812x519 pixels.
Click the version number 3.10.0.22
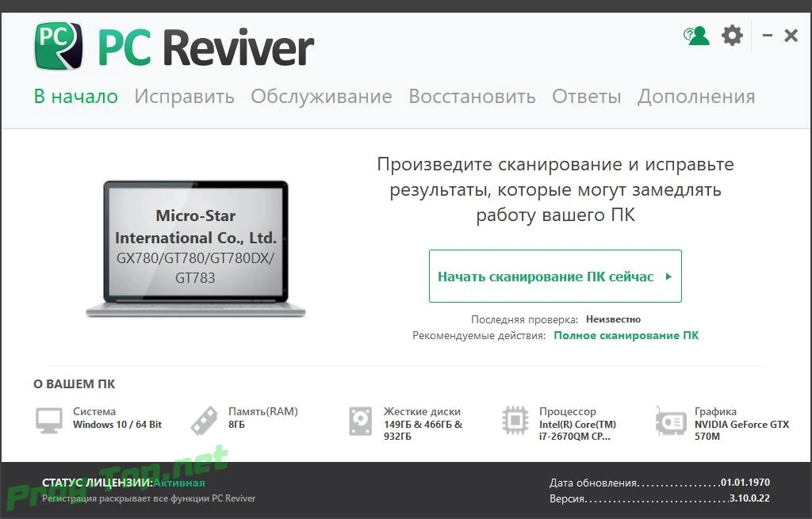pos(749,498)
